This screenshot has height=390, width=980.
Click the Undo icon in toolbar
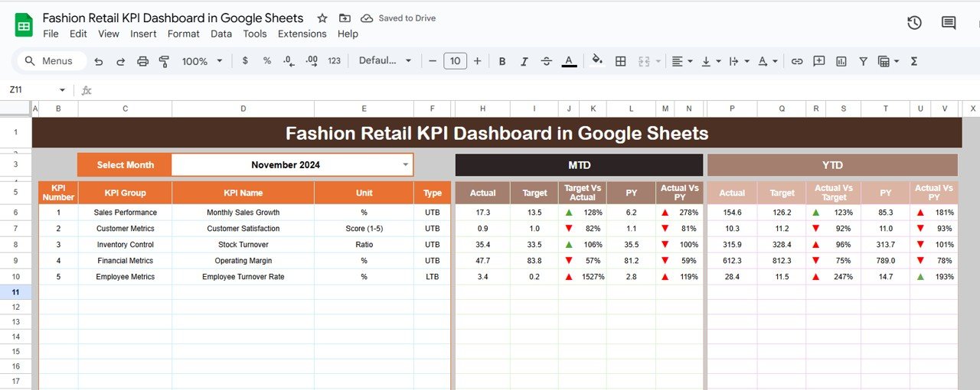pos(99,61)
